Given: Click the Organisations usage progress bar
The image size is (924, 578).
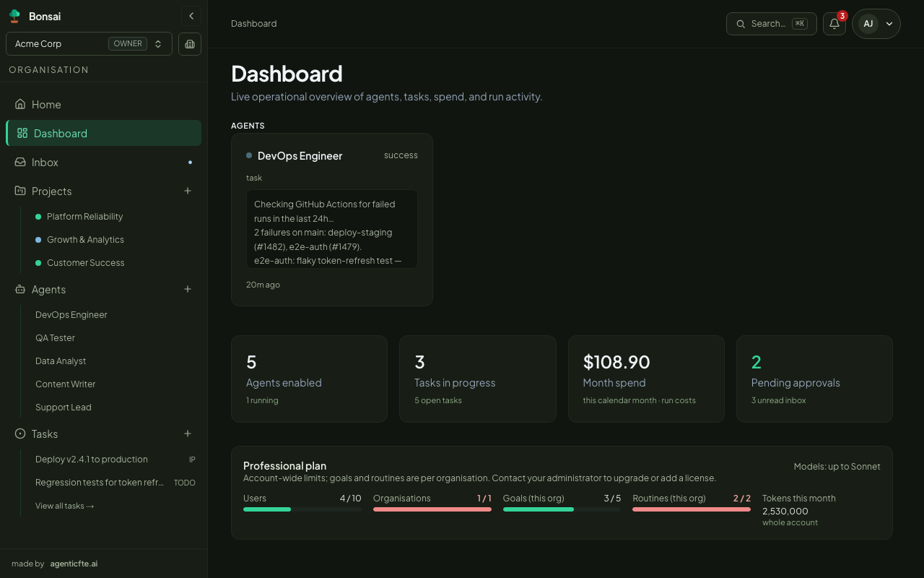Looking at the screenshot, I should [432, 509].
